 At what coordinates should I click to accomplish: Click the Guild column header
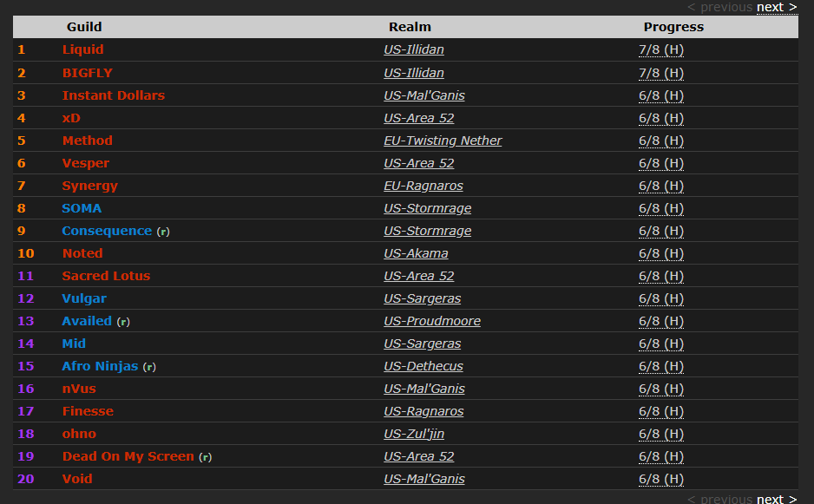[84, 27]
